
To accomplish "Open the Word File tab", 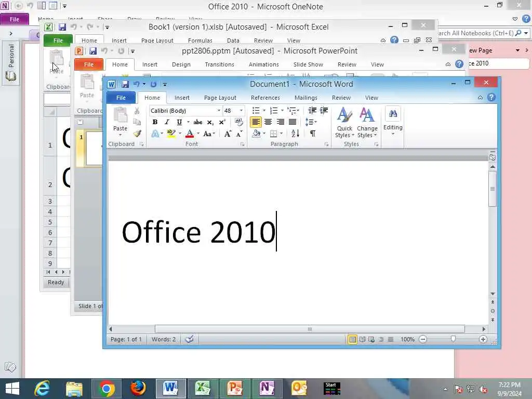I will [x=121, y=98].
